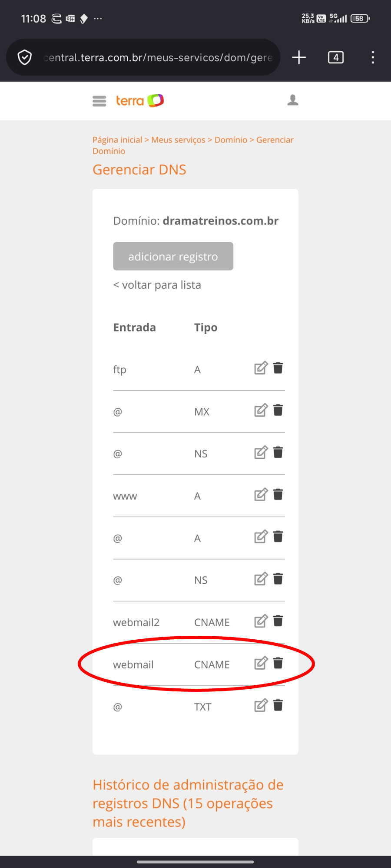
Task: Delete the MX record
Action: 278,410
